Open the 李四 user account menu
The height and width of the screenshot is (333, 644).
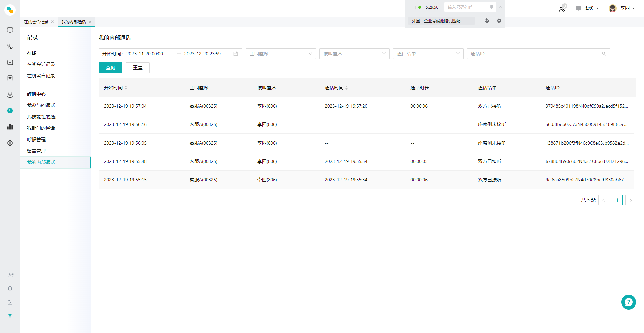click(622, 8)
